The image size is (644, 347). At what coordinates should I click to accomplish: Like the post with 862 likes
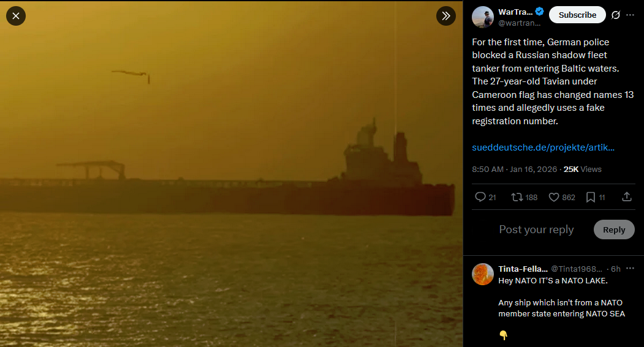562,197
